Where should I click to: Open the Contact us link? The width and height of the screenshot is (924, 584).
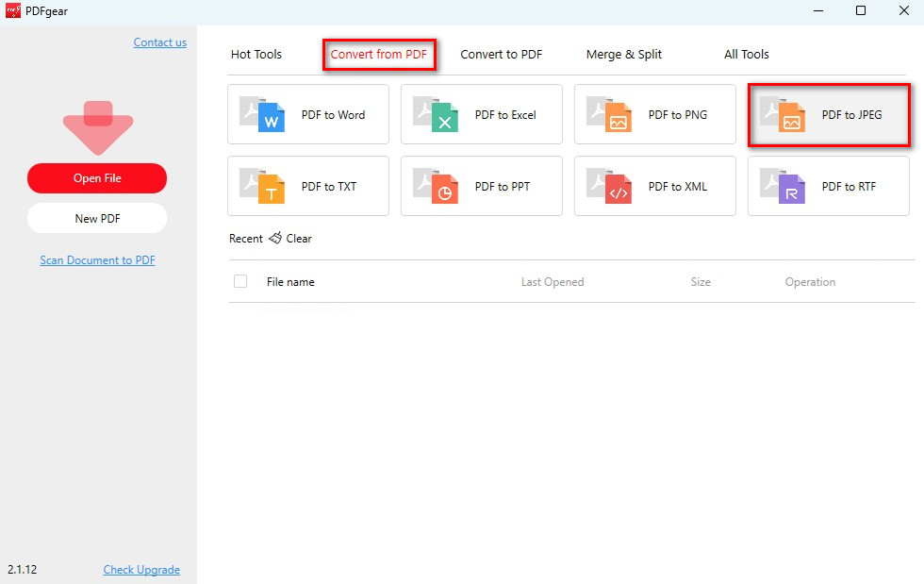click(x=159, y=42)
